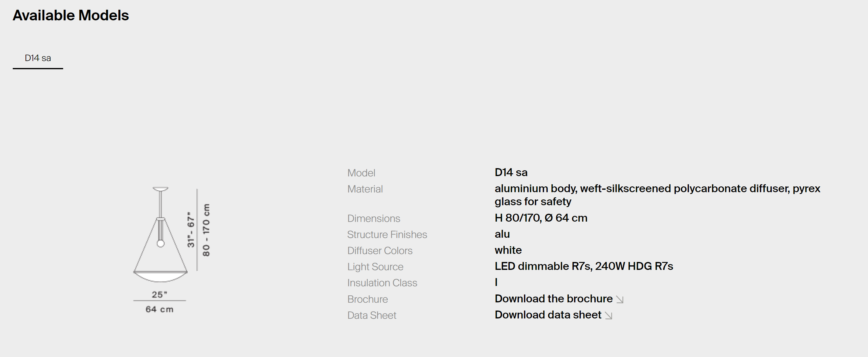Click the LED dimmable R7s light source value

(583, 267)
